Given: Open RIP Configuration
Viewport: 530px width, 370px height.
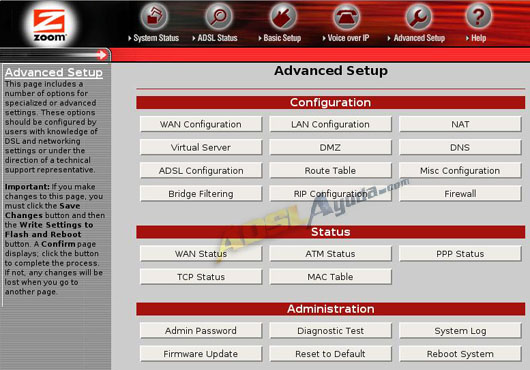Looking at the screenshot, I should pos(330,194).
